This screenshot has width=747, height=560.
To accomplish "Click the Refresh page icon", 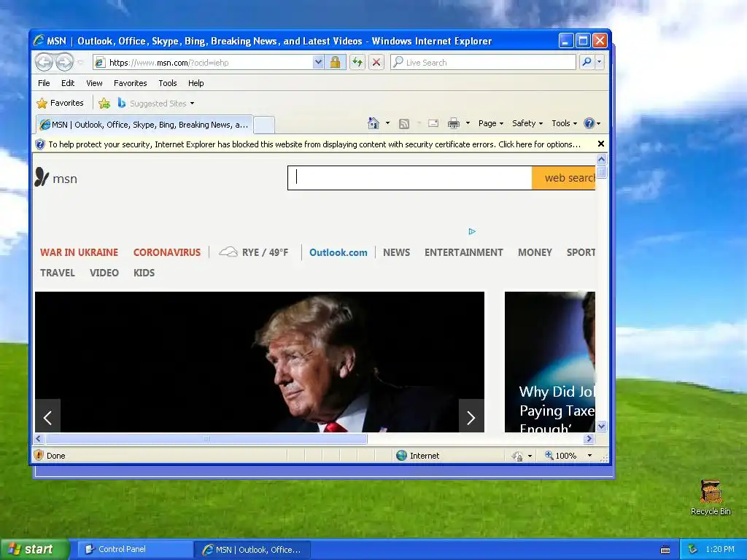I will [357, 63].
